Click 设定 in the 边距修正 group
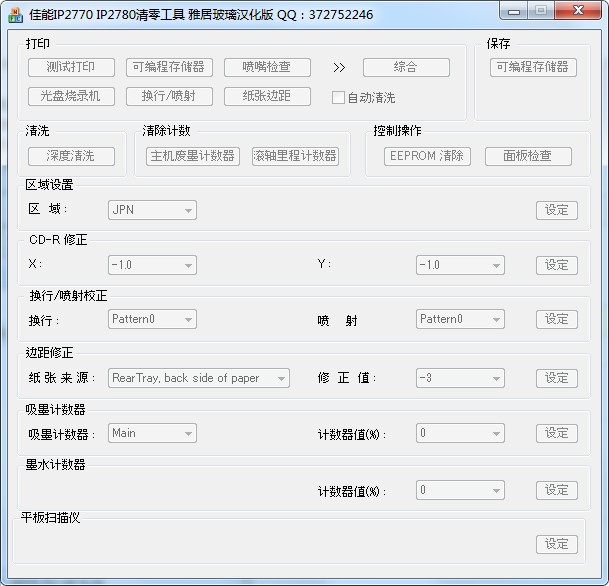 tap(557, 378)
